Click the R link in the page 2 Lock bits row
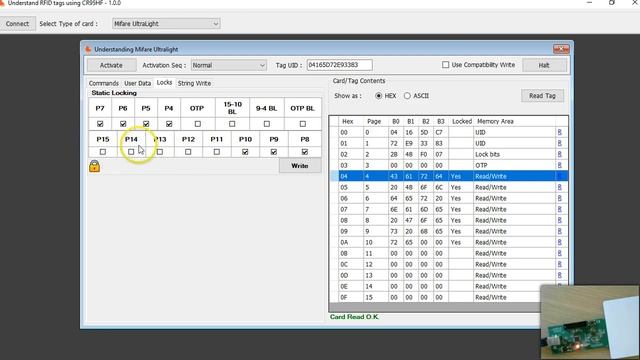640x360 pixels. point(560,154)
